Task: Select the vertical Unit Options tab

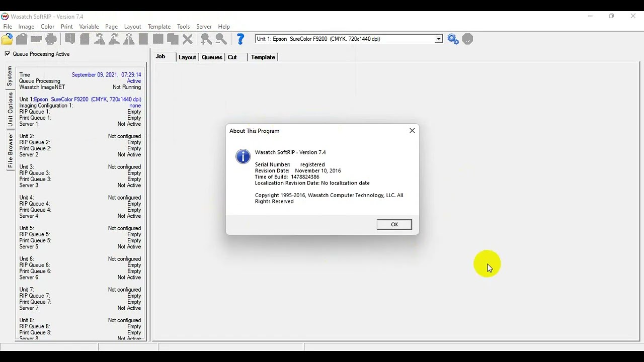Action: [10, 109]
